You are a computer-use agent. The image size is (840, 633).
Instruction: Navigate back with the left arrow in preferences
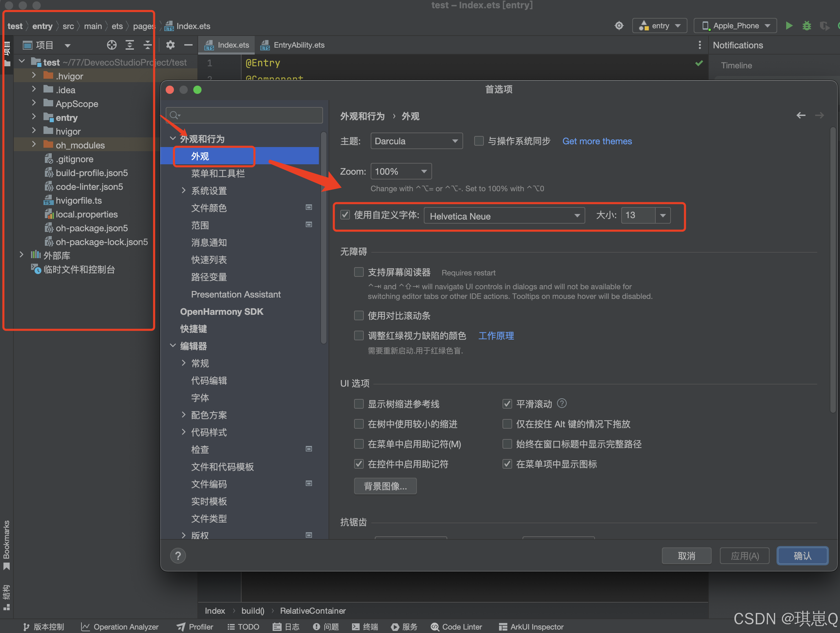tap(801, 115)
